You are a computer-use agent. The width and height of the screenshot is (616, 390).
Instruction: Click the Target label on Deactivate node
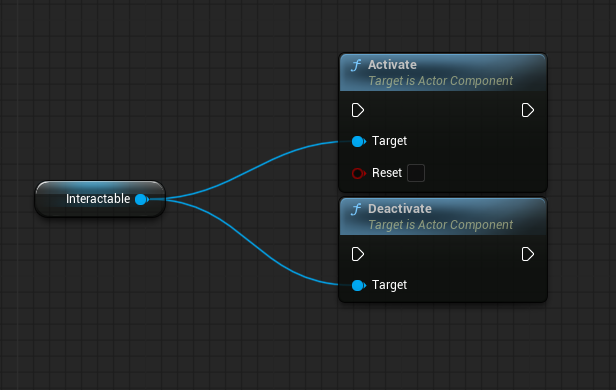pyautogui.click(x=389, y=285)
